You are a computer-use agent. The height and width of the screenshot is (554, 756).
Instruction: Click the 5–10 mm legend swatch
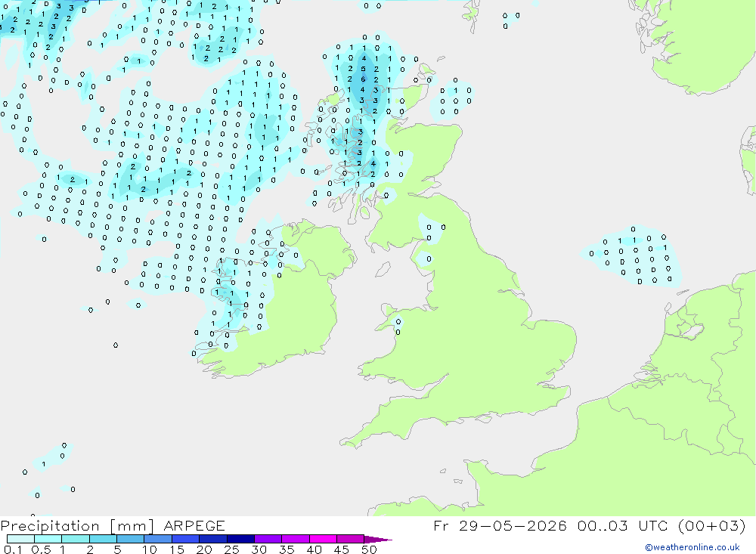131,539
